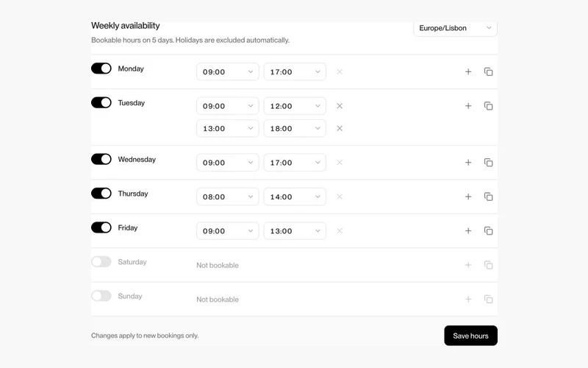
Task: Change Tuesday end time 12:00
Action: click(295, 106)
